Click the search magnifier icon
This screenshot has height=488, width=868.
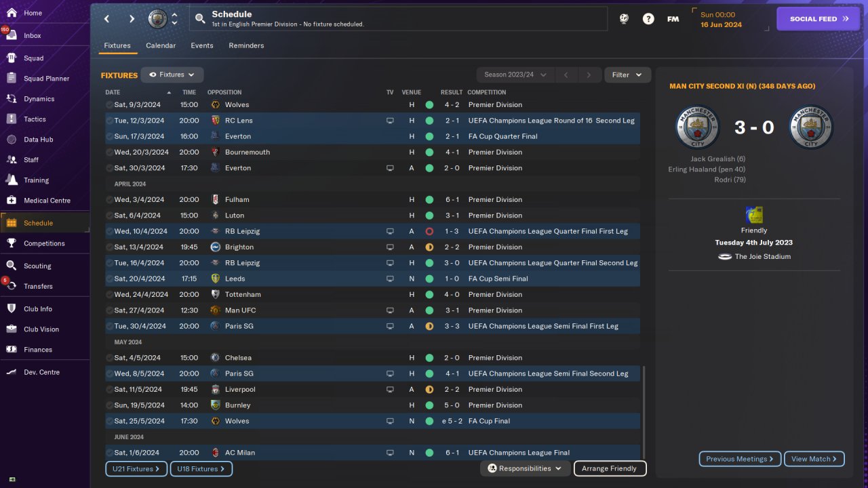pyautogui.click(x=200, y=19)
